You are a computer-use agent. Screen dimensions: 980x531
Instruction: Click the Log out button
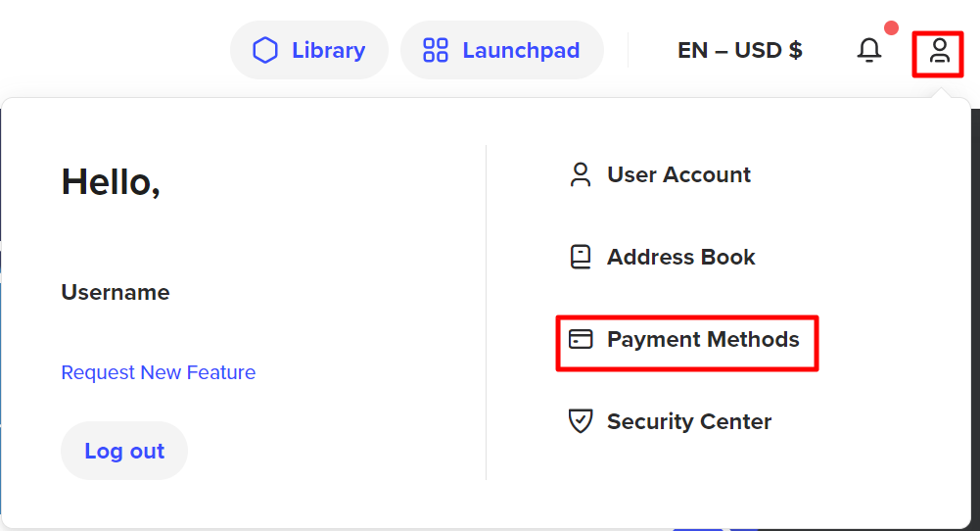[x=124, y=451]
